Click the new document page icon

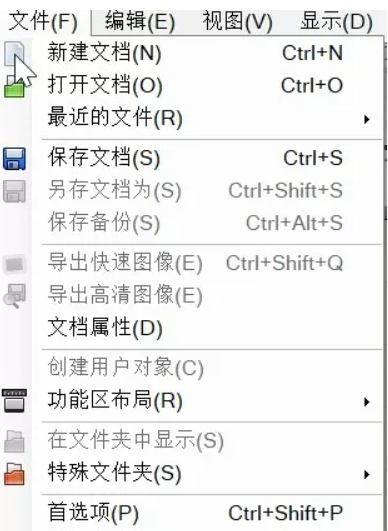[x=14, y=54]
